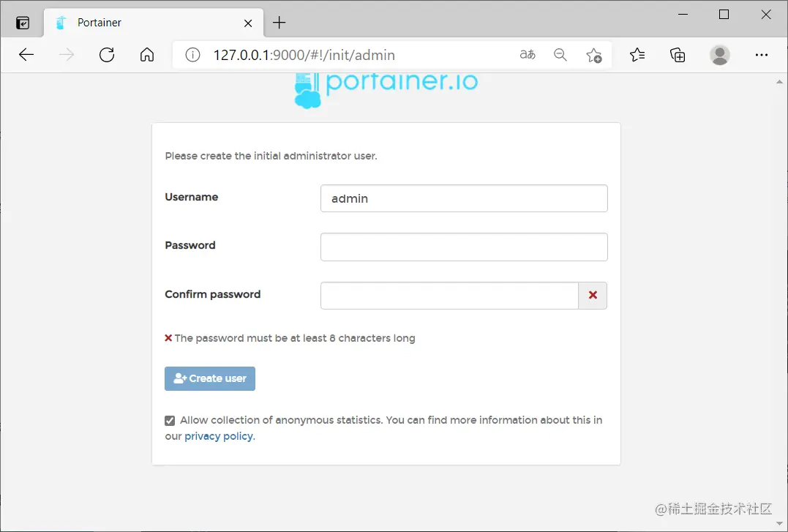Image resolution: width=788 pixels, height=532 pixels.
Task: Open the collections panel
Action: pos(678,54)
